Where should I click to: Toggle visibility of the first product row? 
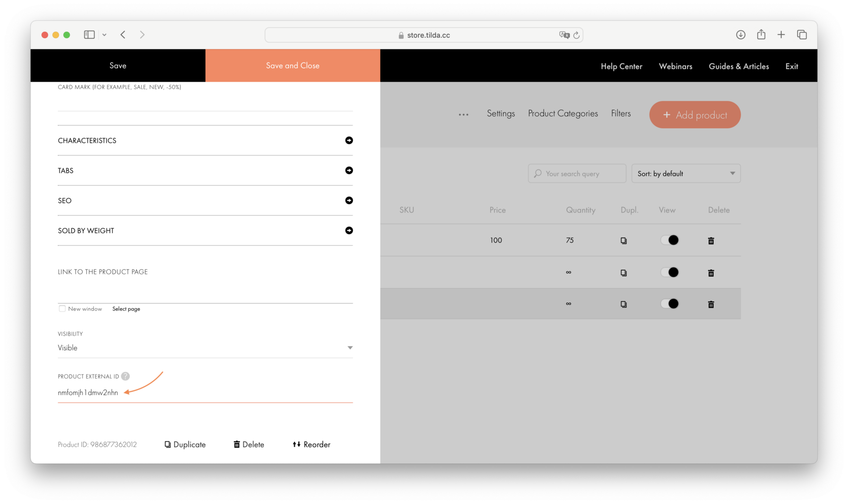[670, 240]
